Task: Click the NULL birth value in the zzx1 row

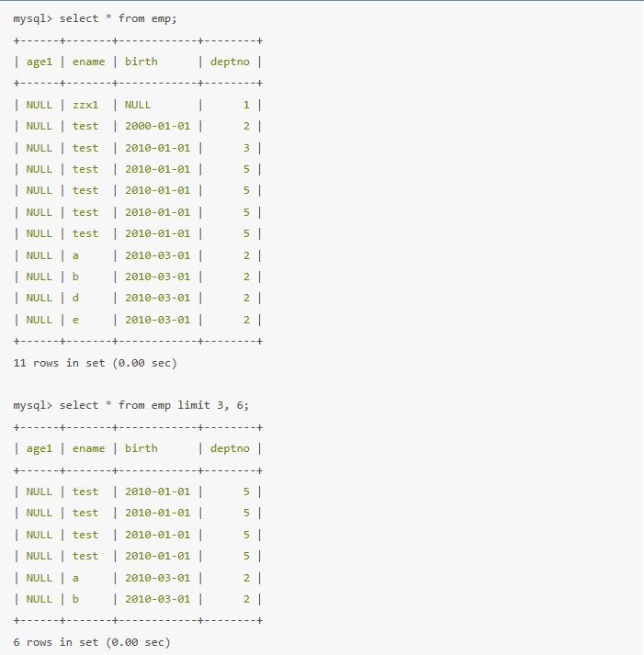Action: 138,105
